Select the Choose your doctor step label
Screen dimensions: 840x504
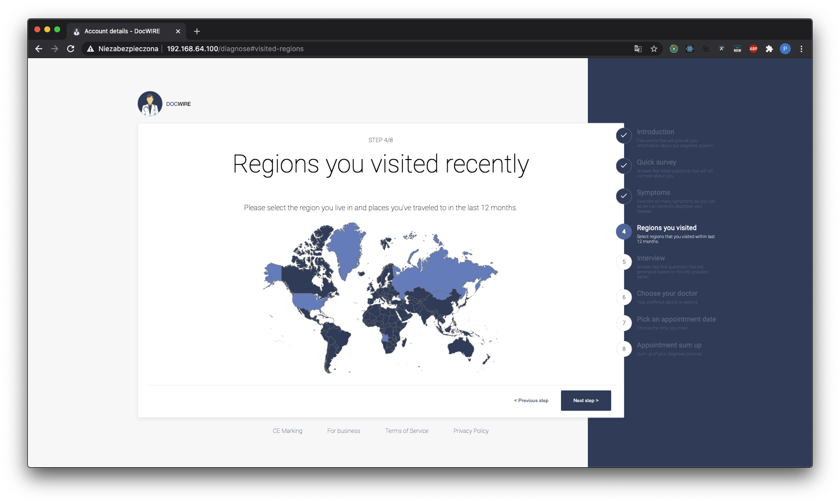(x=667, y=293)
